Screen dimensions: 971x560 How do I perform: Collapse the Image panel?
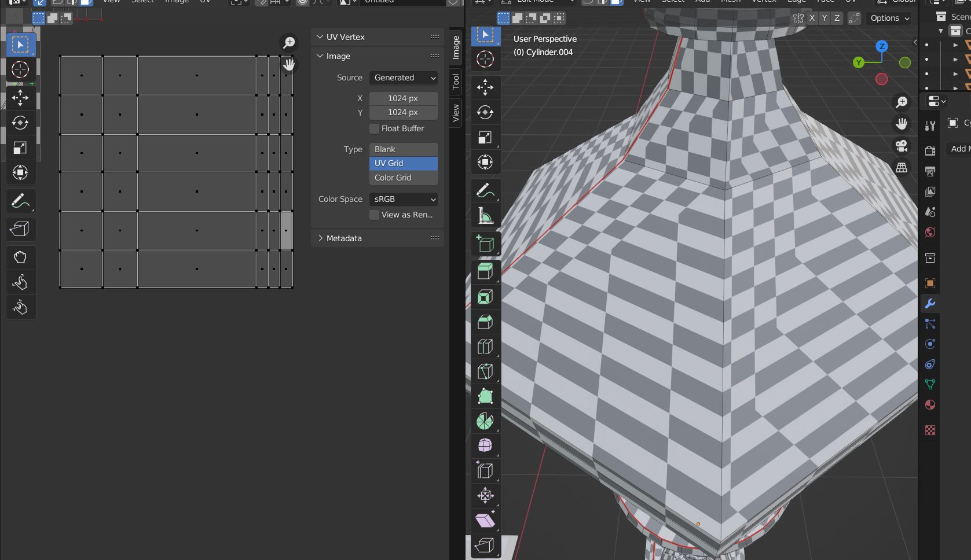click(x=320, y=56)
